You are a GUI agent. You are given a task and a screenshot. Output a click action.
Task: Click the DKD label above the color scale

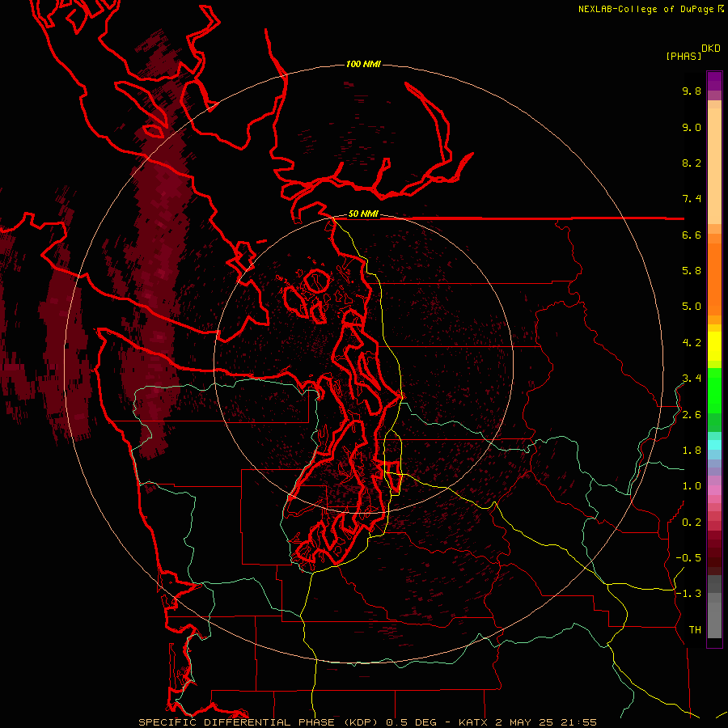pos(711,49)
